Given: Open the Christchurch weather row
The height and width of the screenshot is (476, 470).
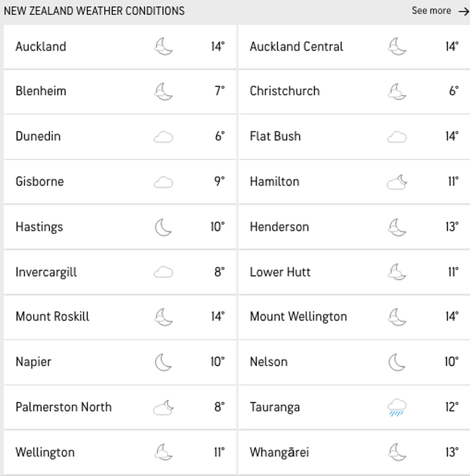Looking at the screenshot, I should coord(354,92).
